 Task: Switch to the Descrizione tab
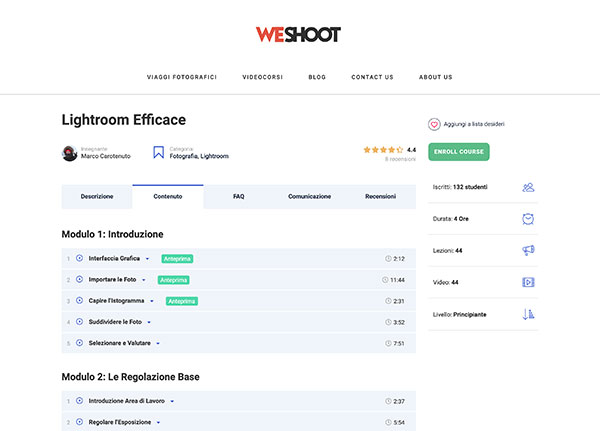coord(97,196)
